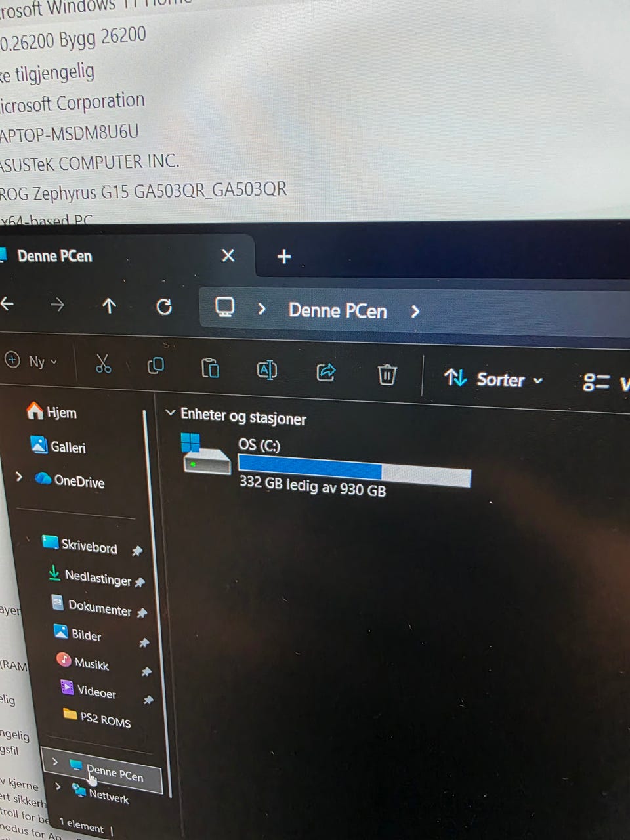Click the monitor icon in address bar
This screenshot has width=630, height=840.
(x=224, y=307)
